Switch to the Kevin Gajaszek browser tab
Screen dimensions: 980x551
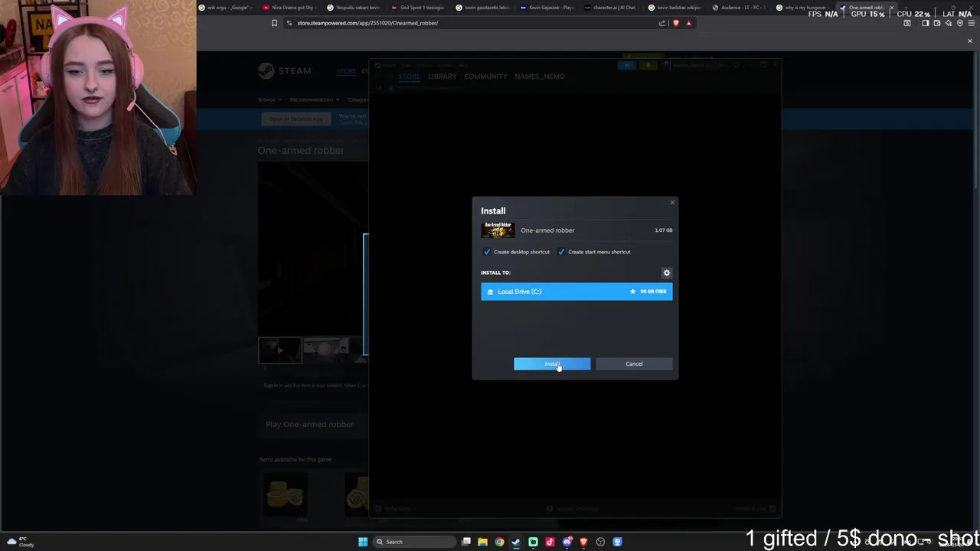[x=546, y=8]
